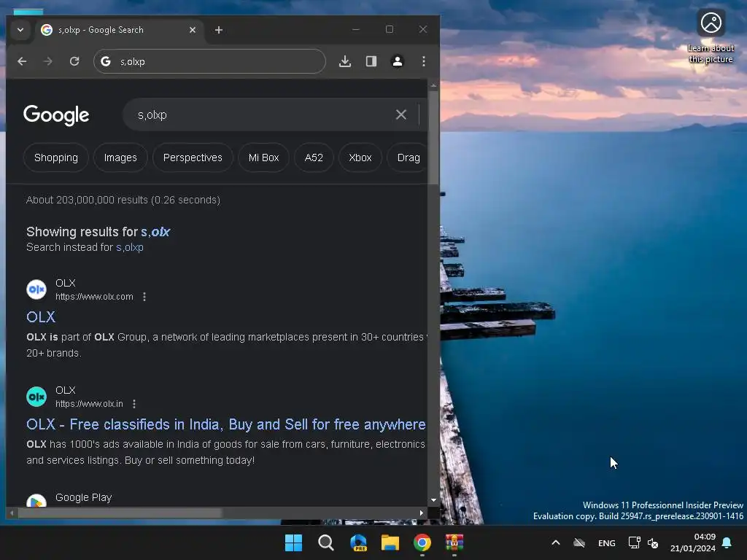The height and width of the screenshot is (560, 747).
Task: Select the Xbox filter chip
Action: [x=360, y=157]
